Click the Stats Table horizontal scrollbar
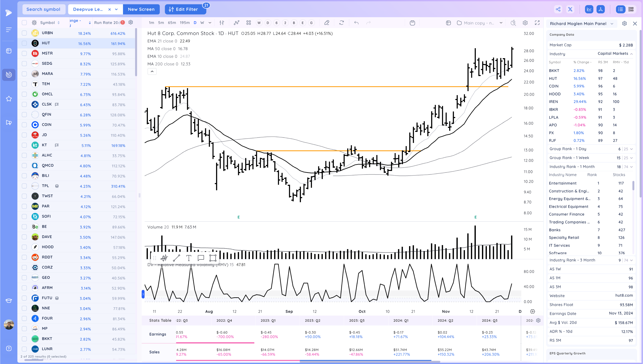 click(370, 361)
